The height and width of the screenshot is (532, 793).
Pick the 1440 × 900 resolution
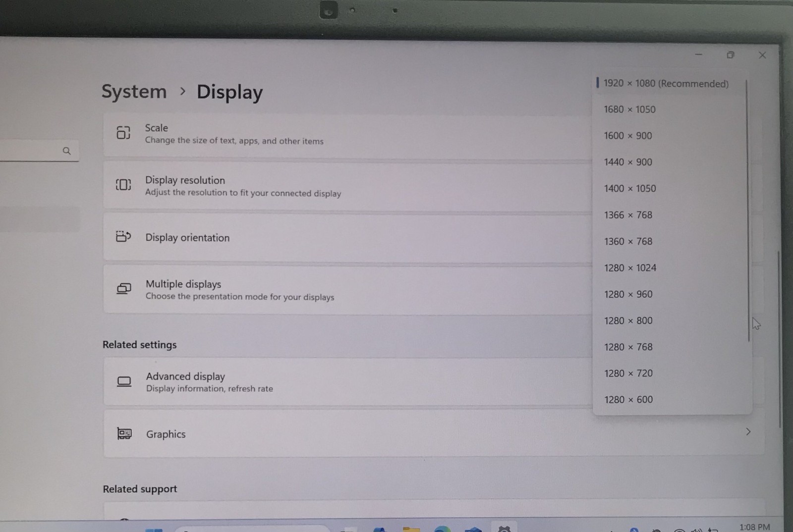pyautogui.click(x=628, y=162)
